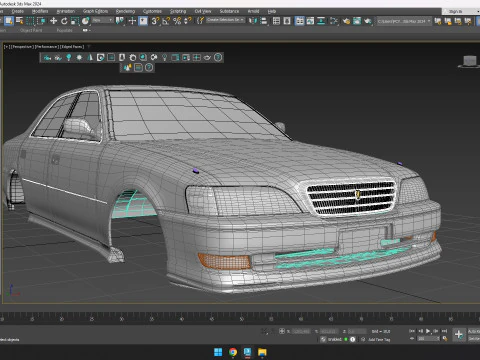Switch to Populate ribbon tab
Image resolution: width=480 pixels, height=360 pixels.
click(x=64, y=30)
